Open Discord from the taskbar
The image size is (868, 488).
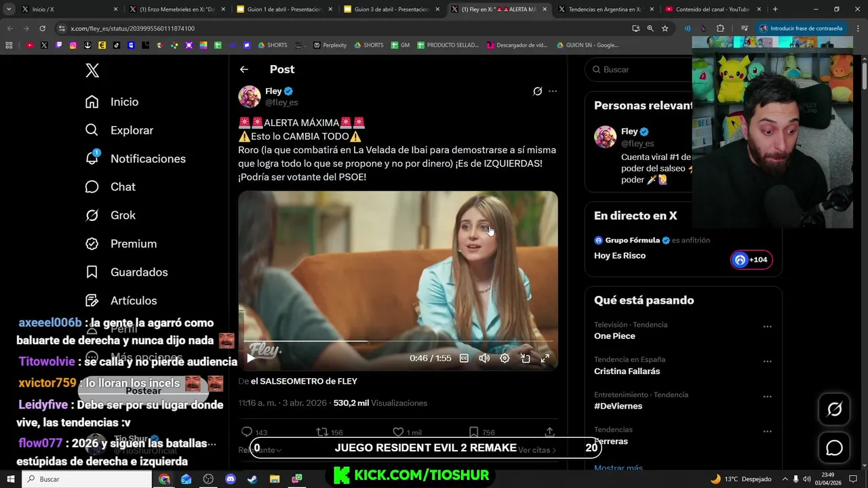230,479
